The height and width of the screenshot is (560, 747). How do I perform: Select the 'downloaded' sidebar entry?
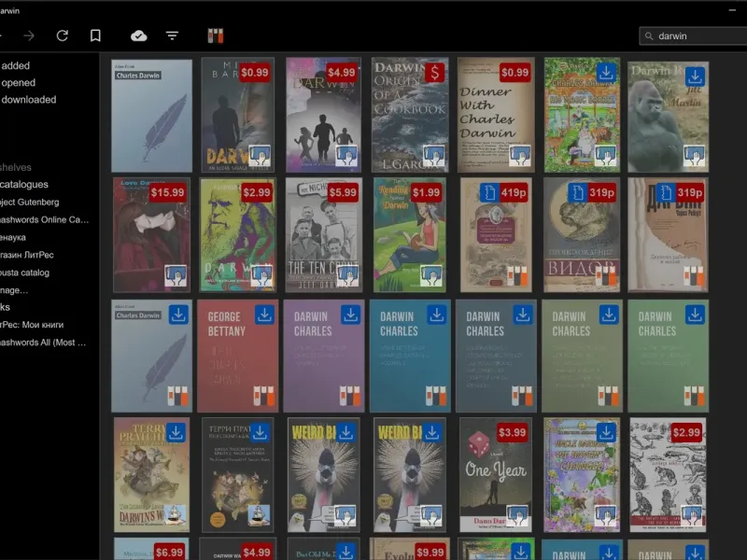point(29,100)
